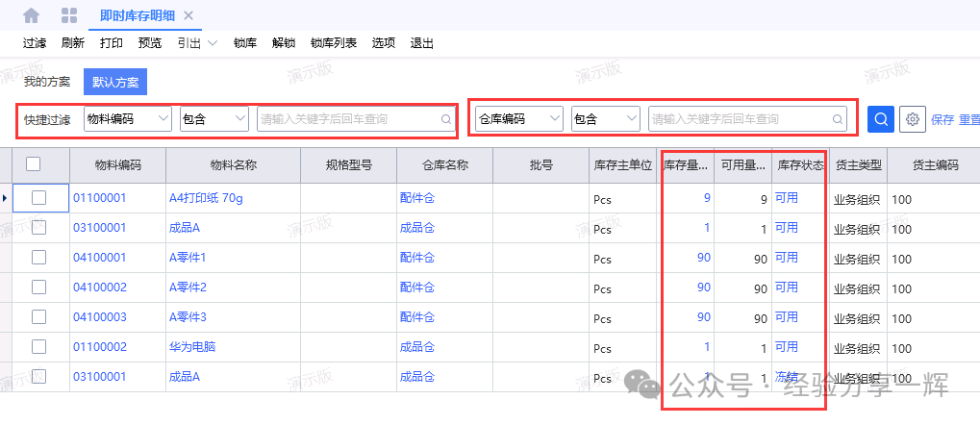Click the home icon
Screen dimensions: 980x425
click(32, 15)
